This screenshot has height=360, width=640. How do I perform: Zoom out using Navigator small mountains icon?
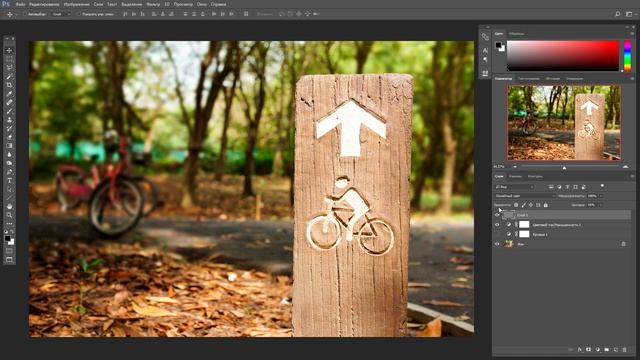pyautogui.click(x=515, y=167)
